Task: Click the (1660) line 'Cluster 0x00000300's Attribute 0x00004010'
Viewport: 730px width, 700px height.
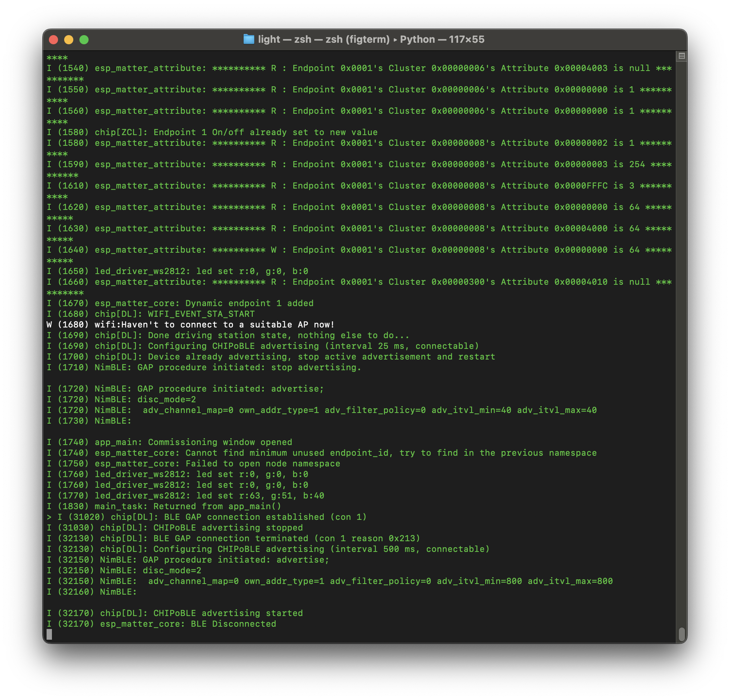Action: 359,282
